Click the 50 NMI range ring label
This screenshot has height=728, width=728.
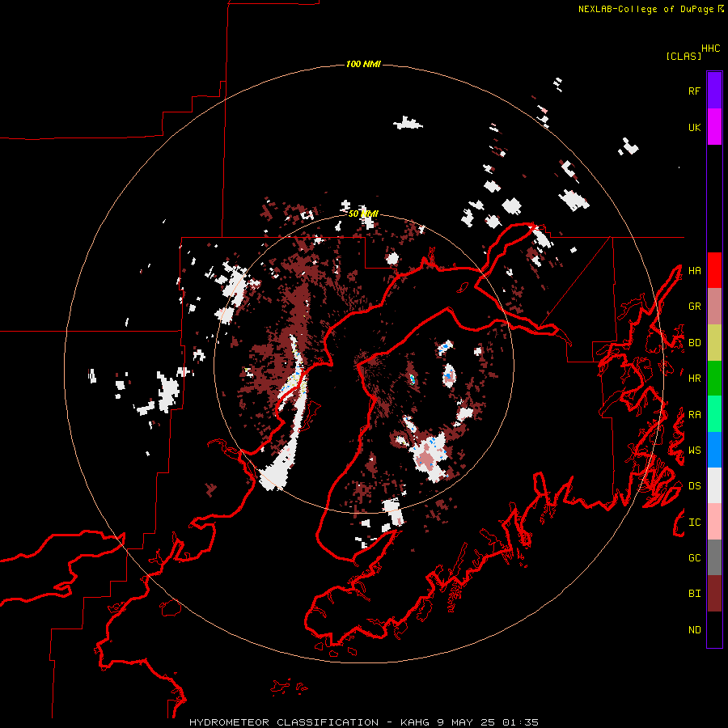(x=363, y=214)
